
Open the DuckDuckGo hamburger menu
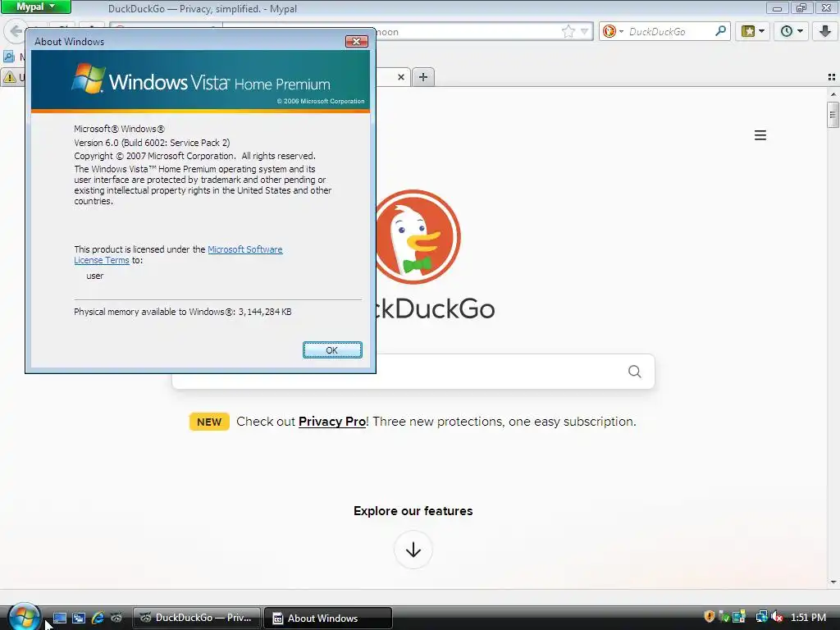pos(760,135)
